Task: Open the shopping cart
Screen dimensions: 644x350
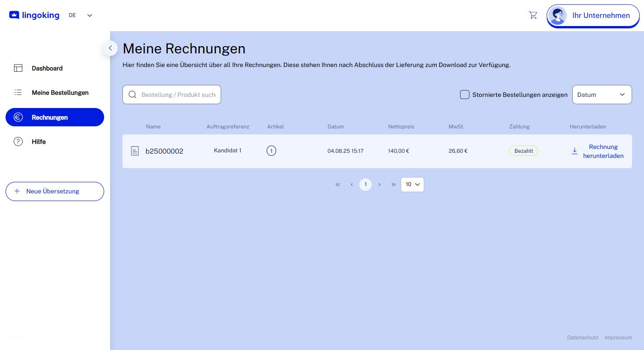Action: tap(533, 15)
